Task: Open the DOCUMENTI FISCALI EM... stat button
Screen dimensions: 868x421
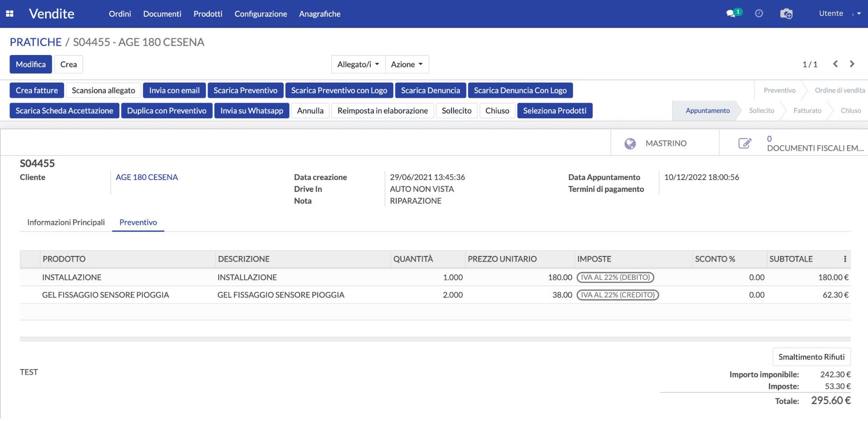Action: (x=794, y=143)
